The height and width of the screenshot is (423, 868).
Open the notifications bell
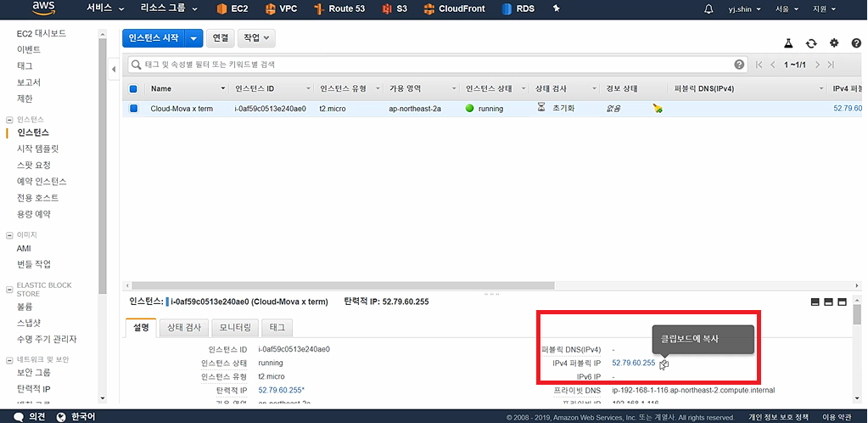[x=708, y=9]
